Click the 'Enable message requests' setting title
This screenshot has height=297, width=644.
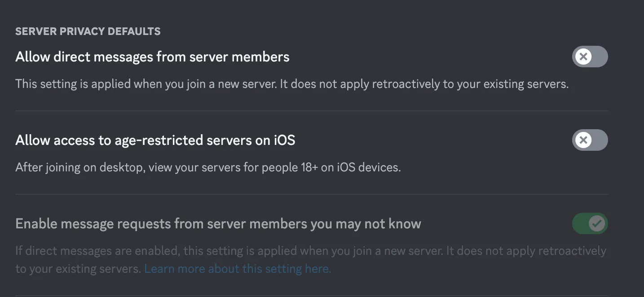(x=219, y=223)
